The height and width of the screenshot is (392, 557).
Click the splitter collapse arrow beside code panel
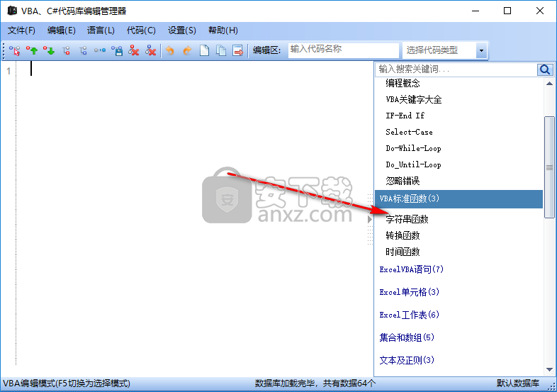tap(370, 220)
